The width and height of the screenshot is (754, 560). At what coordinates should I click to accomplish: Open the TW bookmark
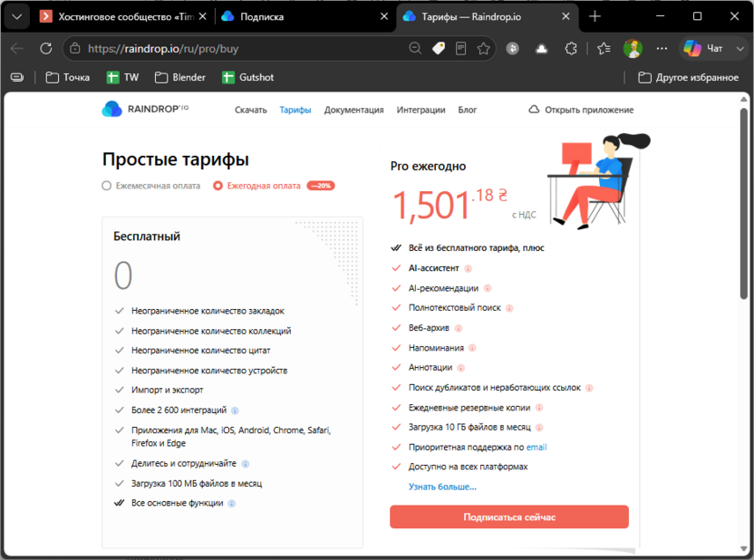(x=122, y=77)
